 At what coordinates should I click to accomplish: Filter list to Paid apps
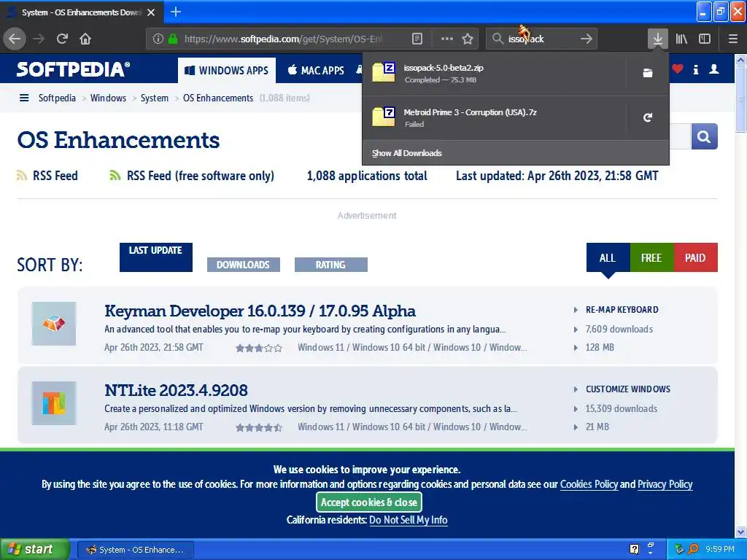(695, 257)
